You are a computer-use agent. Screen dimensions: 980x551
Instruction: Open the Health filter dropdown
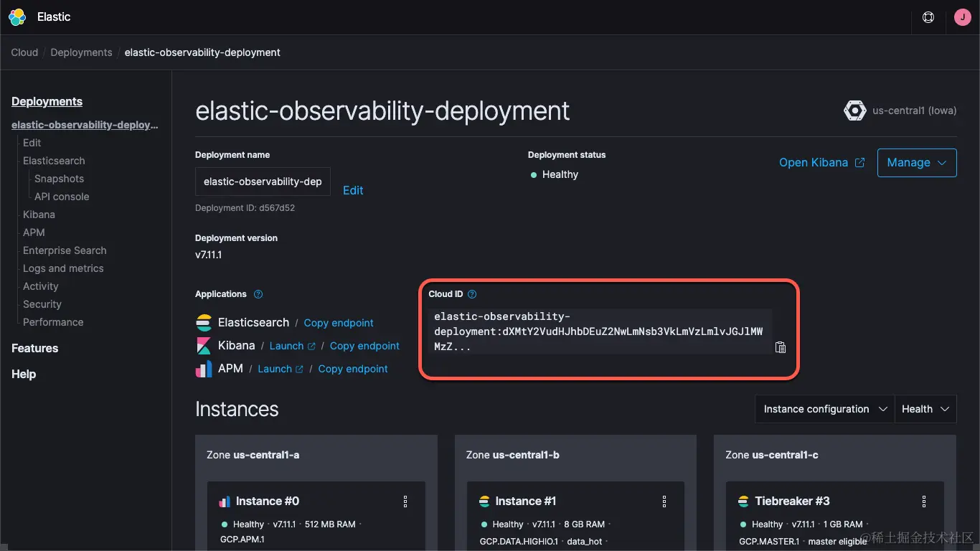click(x=925, y=408)
